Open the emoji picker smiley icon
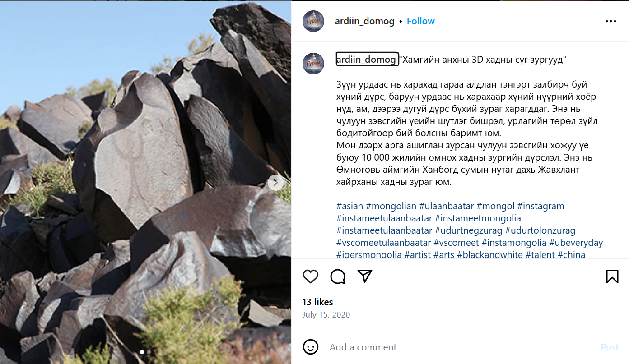 (x=311, y=347)
